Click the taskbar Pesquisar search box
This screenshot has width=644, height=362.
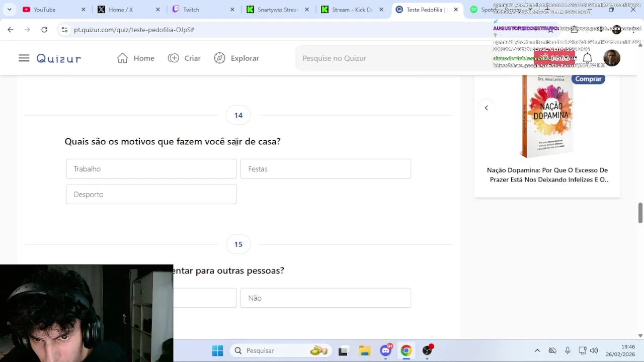[282, 350]
